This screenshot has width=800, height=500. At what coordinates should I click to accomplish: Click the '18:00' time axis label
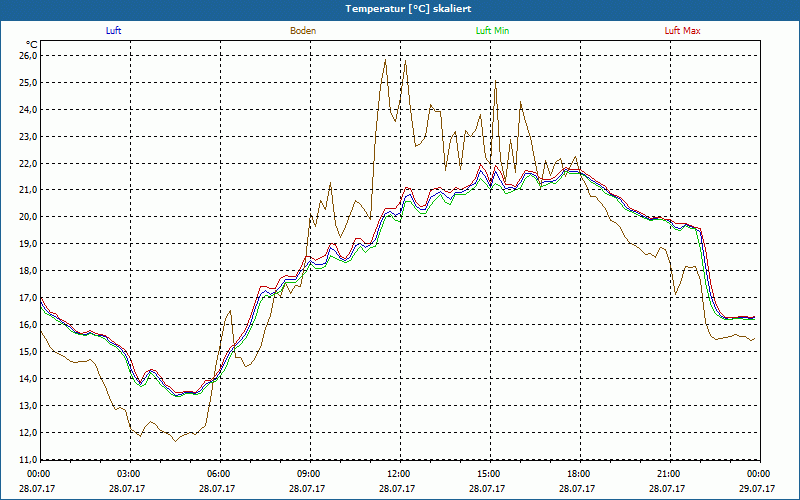(577, 474)
